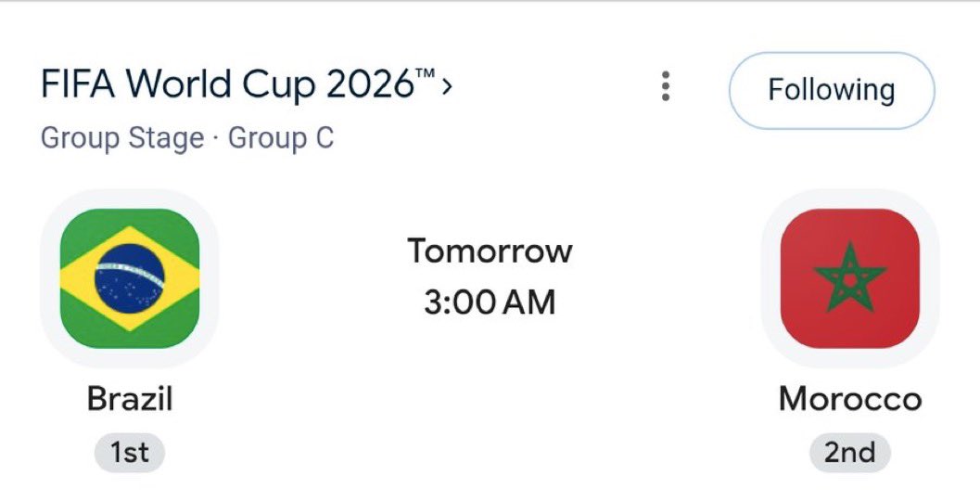Image resolution: width=980 pixels, height=501 pixels.
Task: Open the three-dot more options menu
Action: point(666,86)
